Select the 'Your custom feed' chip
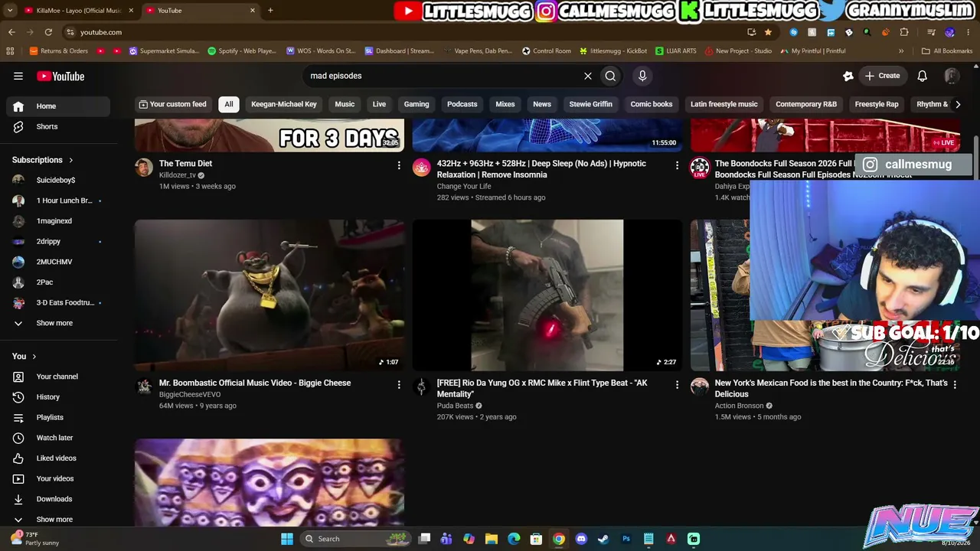 coord(172,104)
